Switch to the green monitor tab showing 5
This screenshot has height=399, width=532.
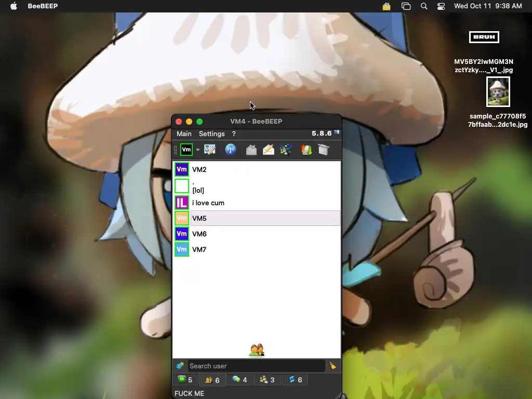185,380
